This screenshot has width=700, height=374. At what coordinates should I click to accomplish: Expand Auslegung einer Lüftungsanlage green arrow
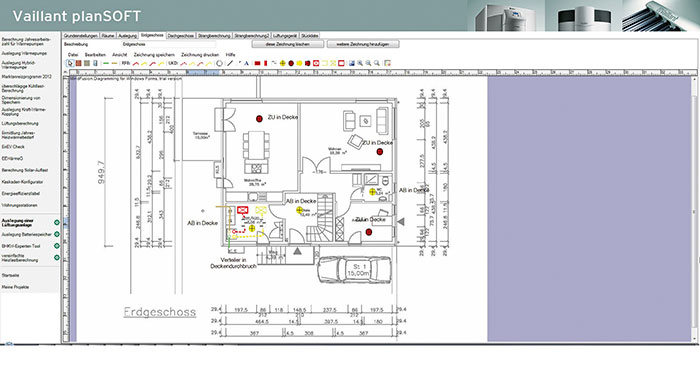pos(57,222)
